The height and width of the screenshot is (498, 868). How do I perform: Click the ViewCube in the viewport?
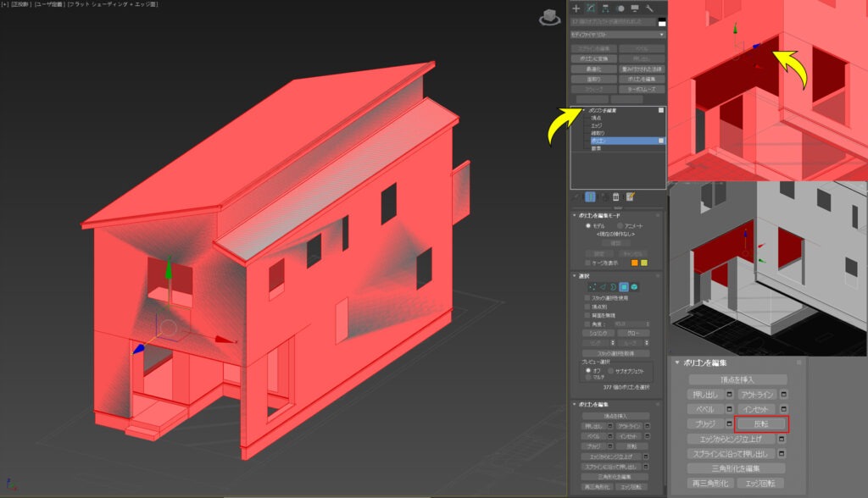[x=549, y=17]
